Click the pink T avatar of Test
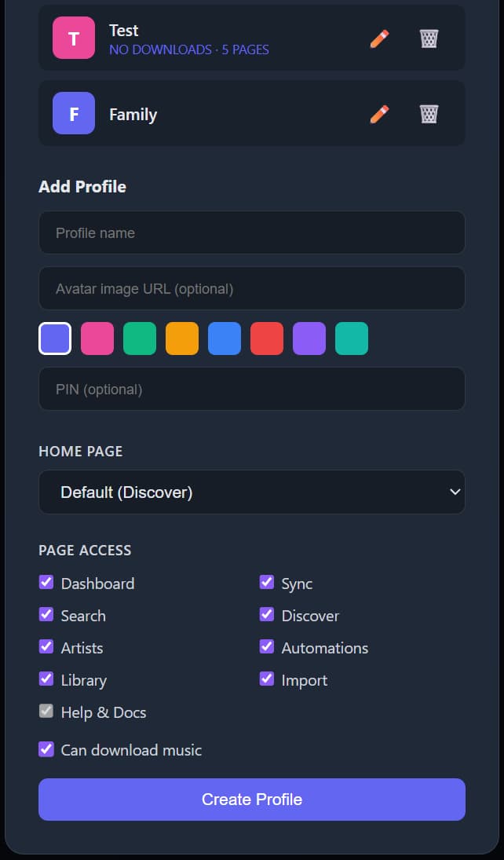Viewport: 504px width, 860px height. [x=74, y=38]
